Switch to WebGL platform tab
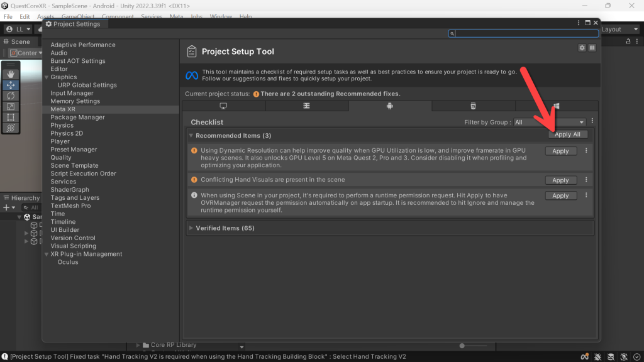Image resolution: width=644 pixels, height=362 pixels. pos(473,106)
